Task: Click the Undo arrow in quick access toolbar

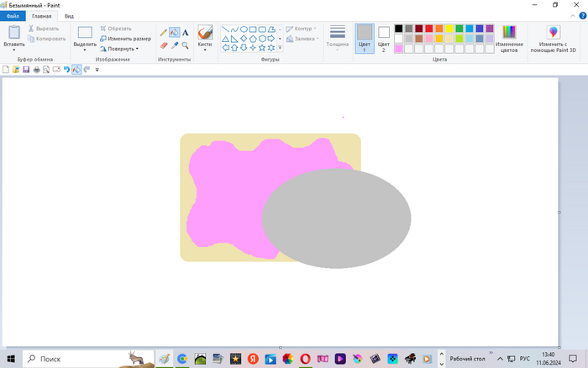Action: click(x=67, y=70)
